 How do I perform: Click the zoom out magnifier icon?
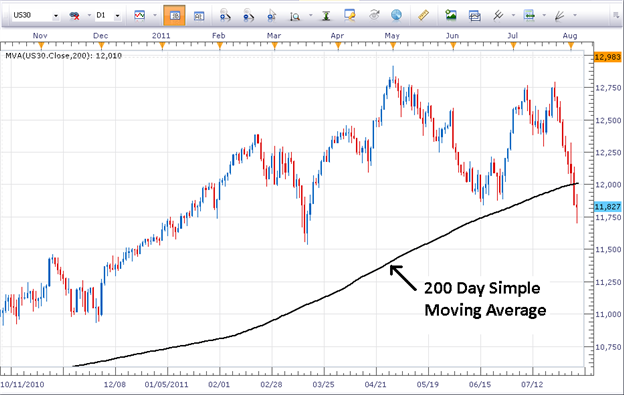tap(248, 16)
